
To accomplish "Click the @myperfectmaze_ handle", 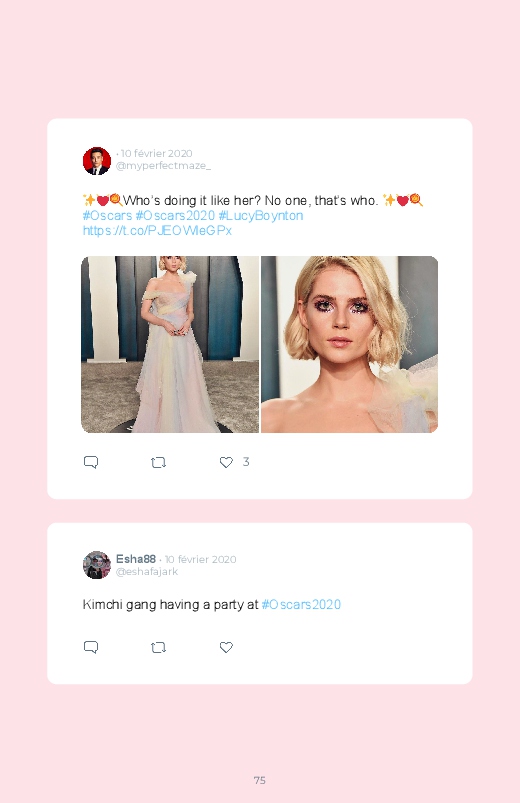I will (163, 165).
